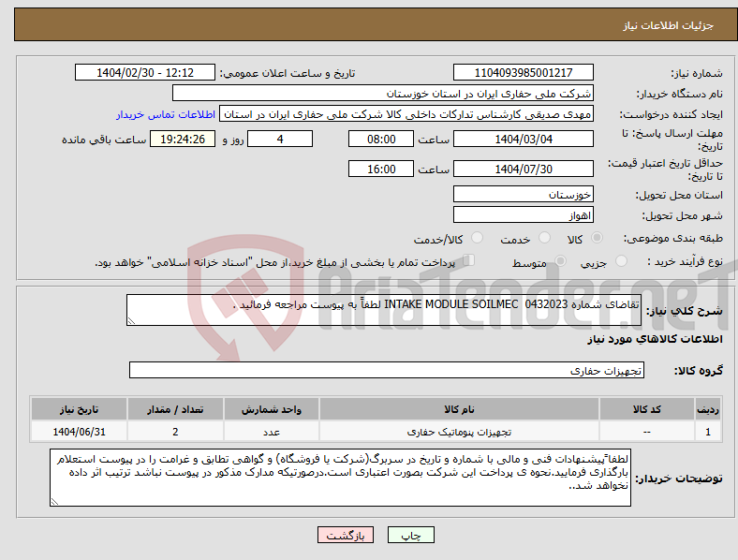
Task: Click the buyer notes resize grip
Action: 54,502
